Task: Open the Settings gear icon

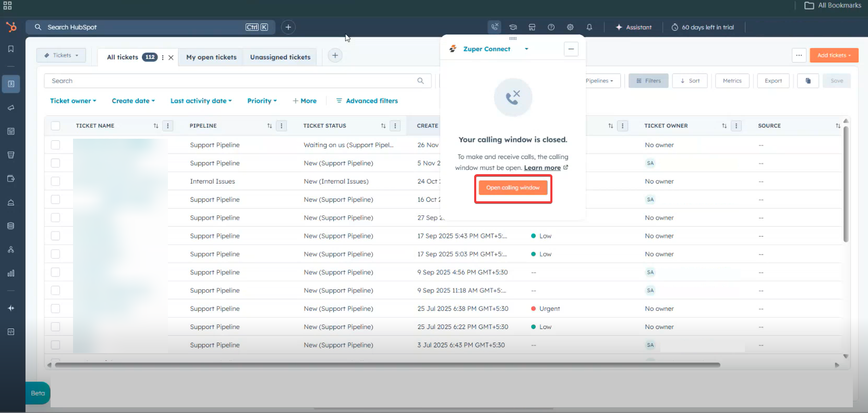Action: click(x=570, y=27)
